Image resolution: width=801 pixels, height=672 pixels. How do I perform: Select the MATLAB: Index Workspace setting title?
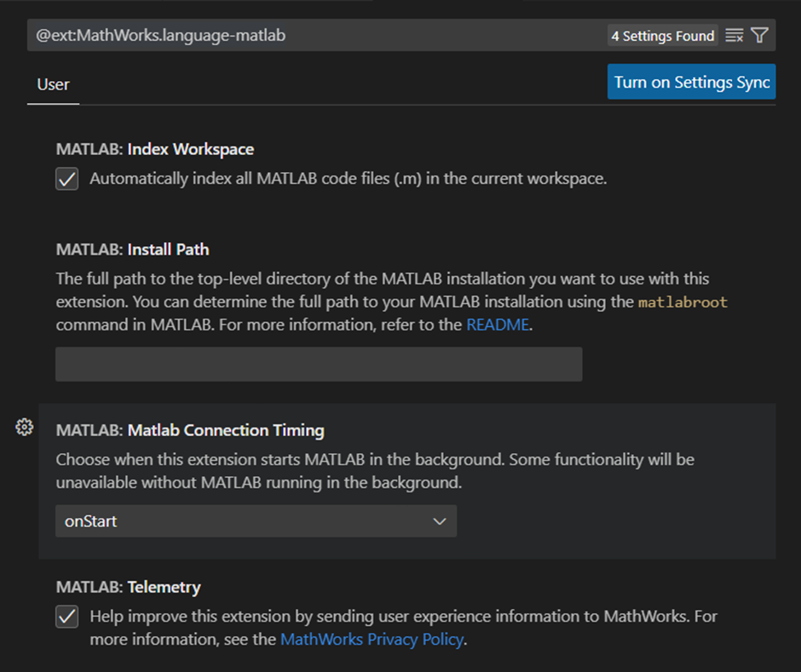coord(155,149)
